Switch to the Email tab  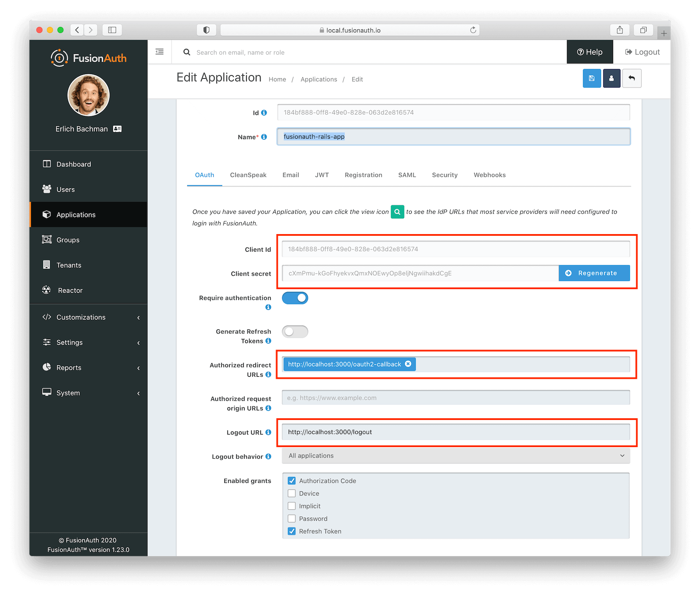290,175
